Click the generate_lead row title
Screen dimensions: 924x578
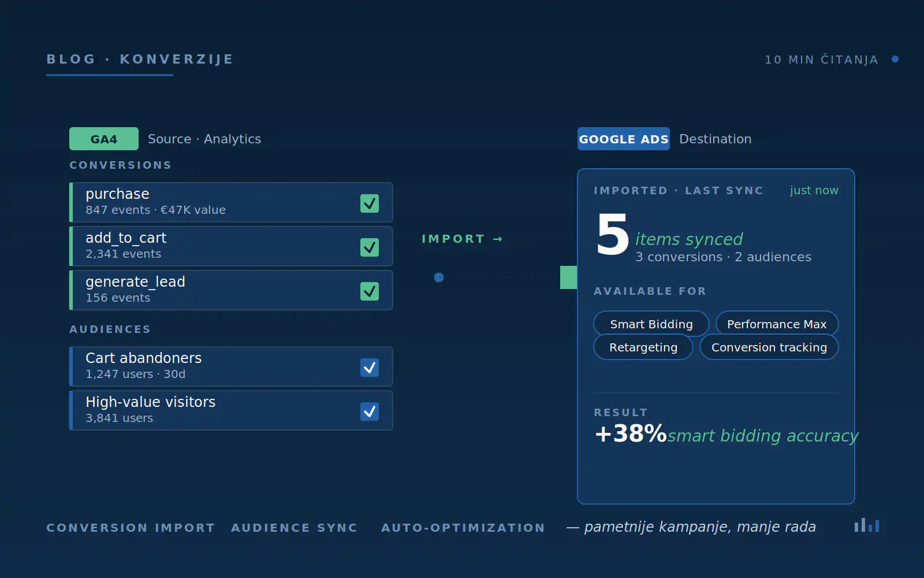tap(135, 282)
